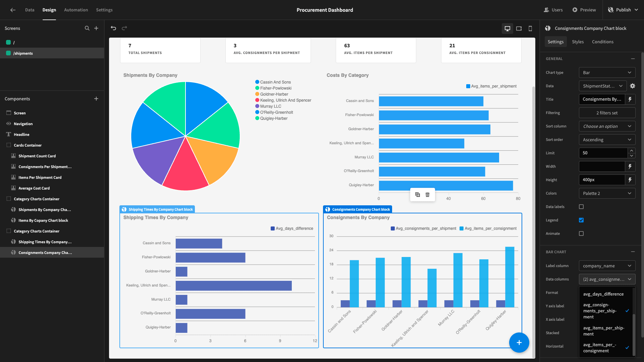
Task: Click the Height input field
Action: [602, 180]
